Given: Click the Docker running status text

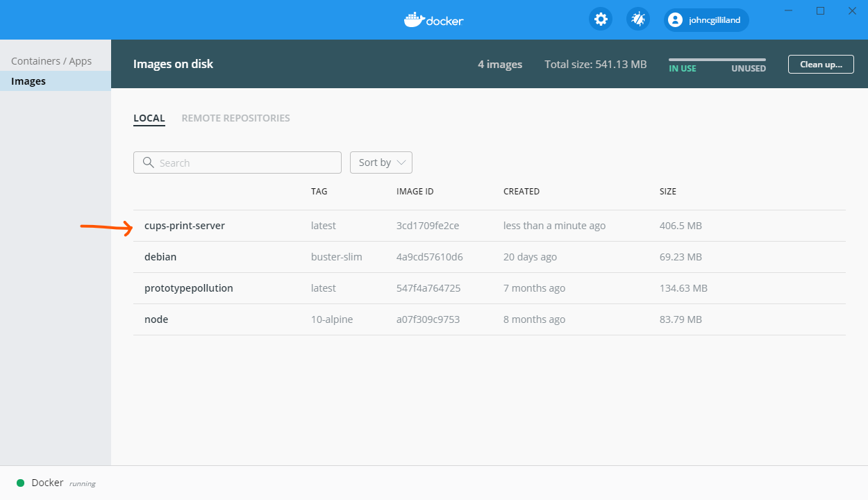Looking at the screenshot, I should coord(63,483).
